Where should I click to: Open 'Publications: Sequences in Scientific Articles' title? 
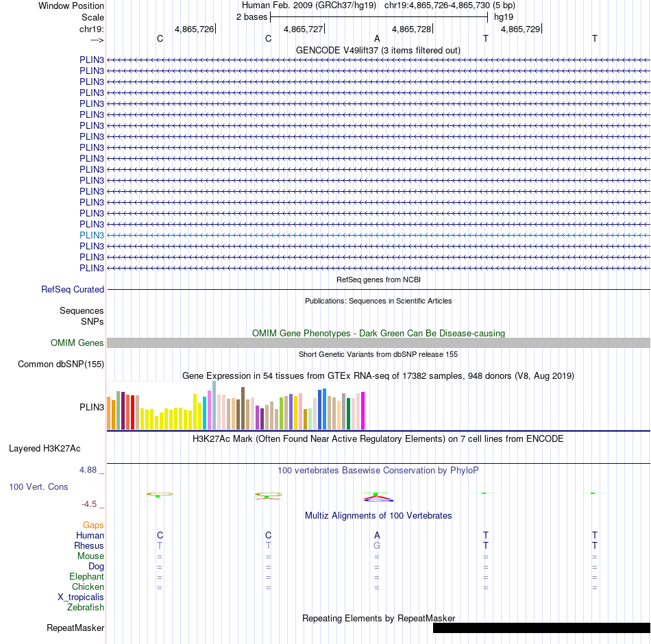click(x=378, y=301)
